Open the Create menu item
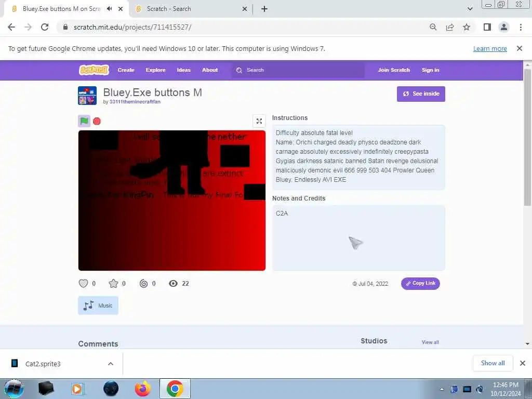The width and height of the screenshot is (532, 399). (126, 70)
